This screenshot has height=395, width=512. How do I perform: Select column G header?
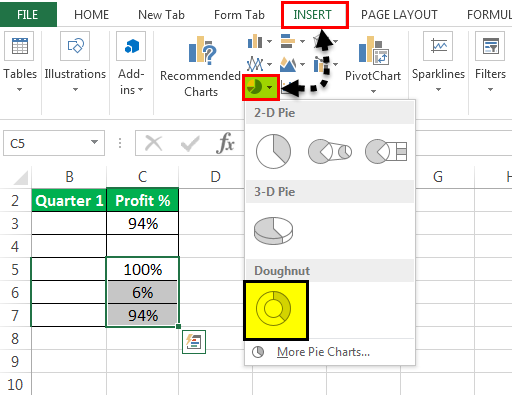pyautogui.click(x=438, y=177)
